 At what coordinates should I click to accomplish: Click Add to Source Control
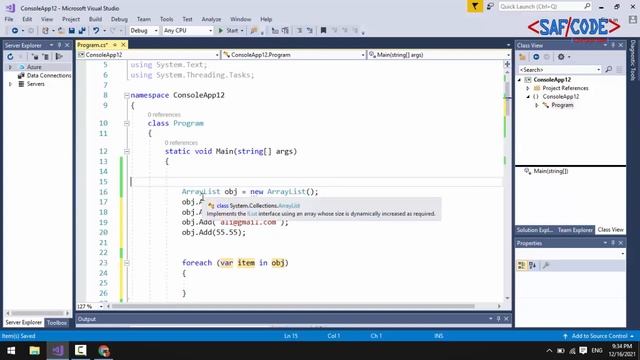(598, 336)
